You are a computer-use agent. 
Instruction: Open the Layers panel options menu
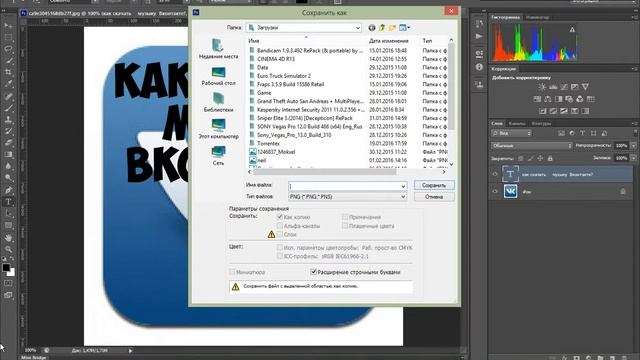[634, 123]
